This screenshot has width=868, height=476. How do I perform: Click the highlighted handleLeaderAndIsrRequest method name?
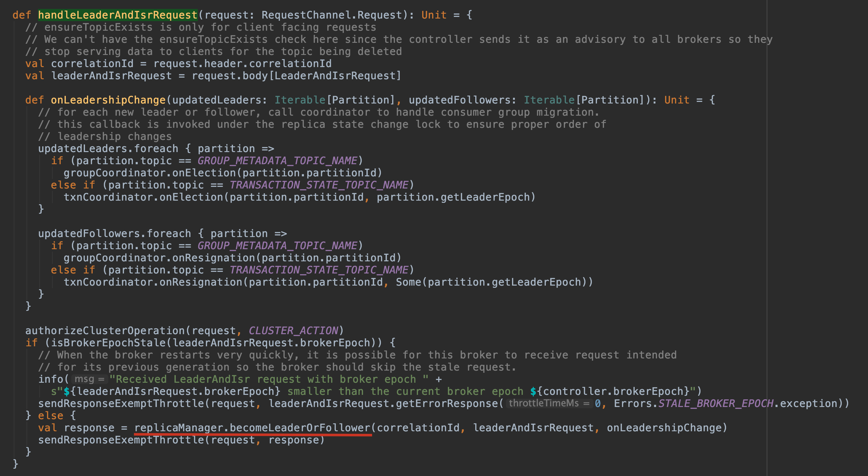pyautogui.click(x=117, y=15)
